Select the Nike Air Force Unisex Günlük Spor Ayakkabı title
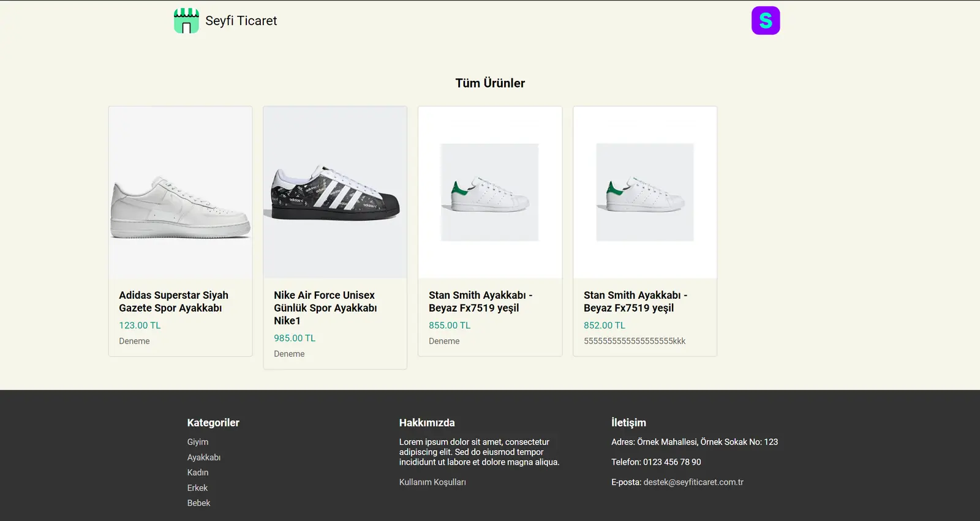Viewport: 980px width, 521px height. pyautogui.click(x=325, y=308)
